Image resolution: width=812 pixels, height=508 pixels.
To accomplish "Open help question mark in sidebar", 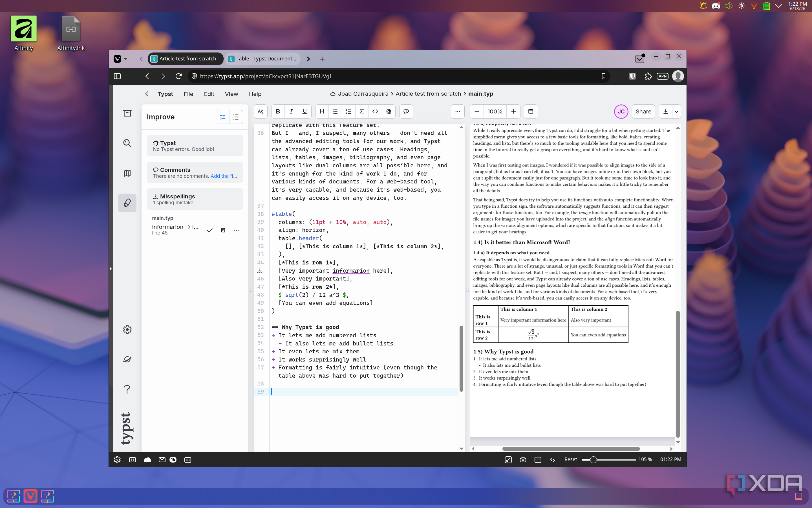I will click(x=127, y=389).
